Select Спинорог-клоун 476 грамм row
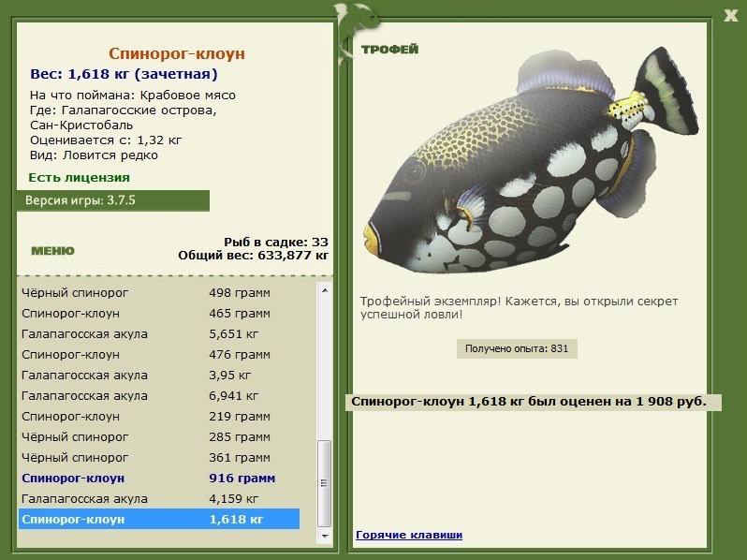Screen dimensions: 747x560 [x=159, y=355]
